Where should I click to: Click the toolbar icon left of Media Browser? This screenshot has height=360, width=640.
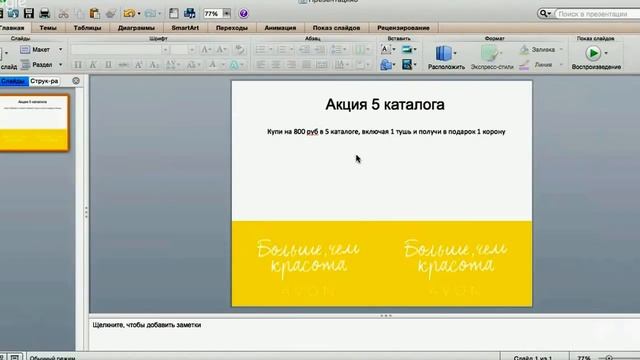coord(173,13)
